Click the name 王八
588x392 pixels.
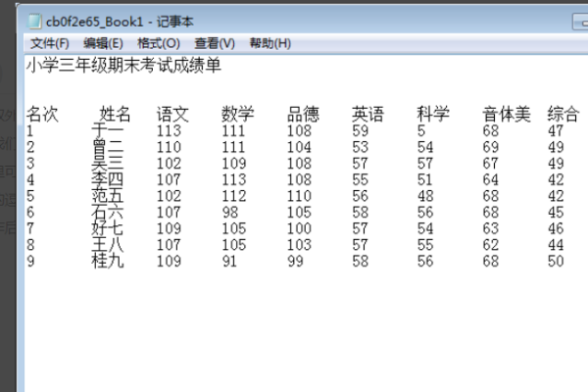point(107,245)
